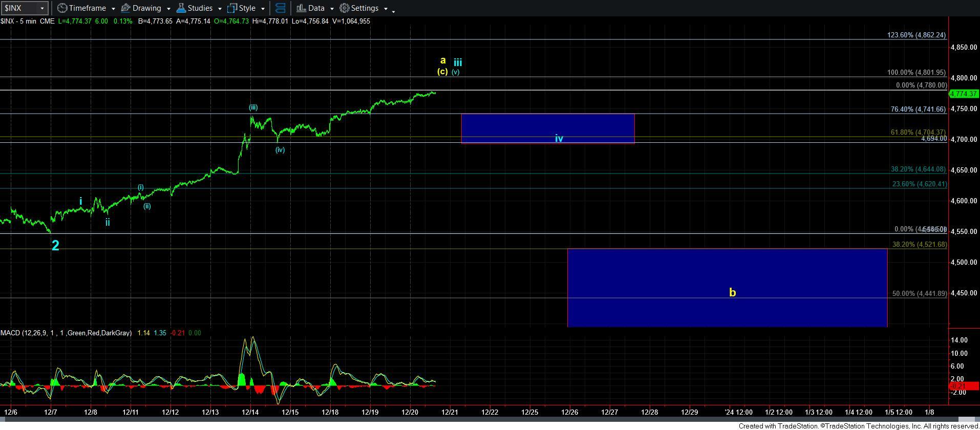
Task: Open Studies via the flask icon
Action: [181, 8]
